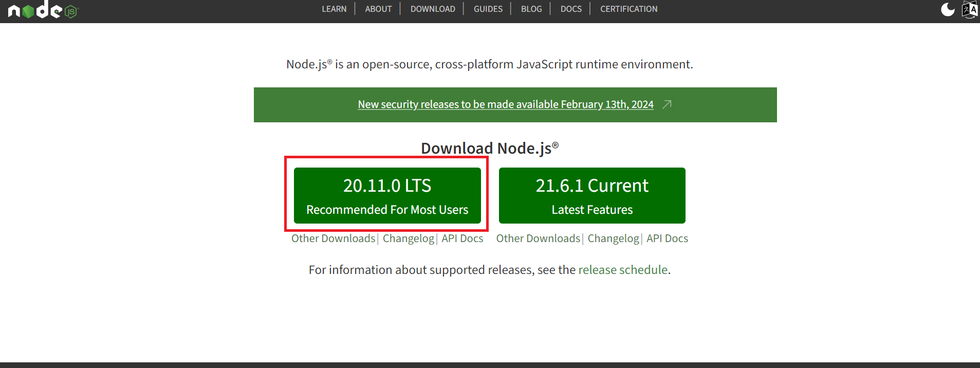Screen dimensions: 980x368
Task: View the Changelog for the Current release
Action: (x=614, y=238)
